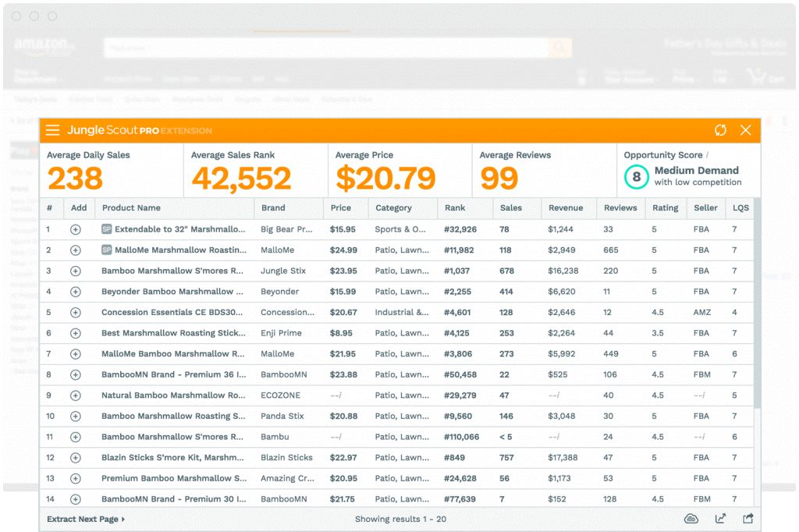Add Panda Stix Bamboo Roasting product
The image size is (799, 532).
(x=76, y=417)
